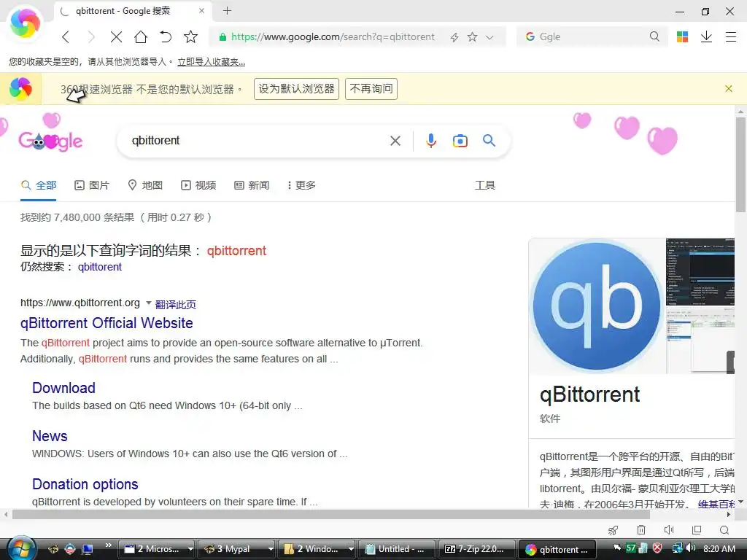Image resolution: width=747 pixels, height=560 pixels.
Task: Open the Download sitelink
Action: [64, 388]
